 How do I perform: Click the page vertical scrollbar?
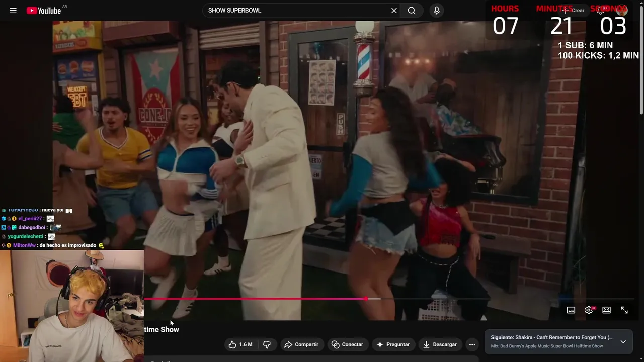coord(641,60)
